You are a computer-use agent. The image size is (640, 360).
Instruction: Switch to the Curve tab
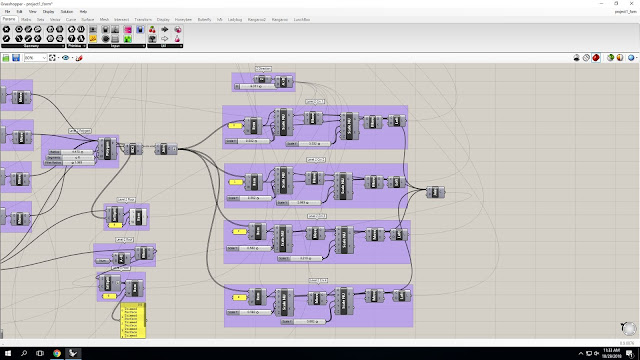71,20
